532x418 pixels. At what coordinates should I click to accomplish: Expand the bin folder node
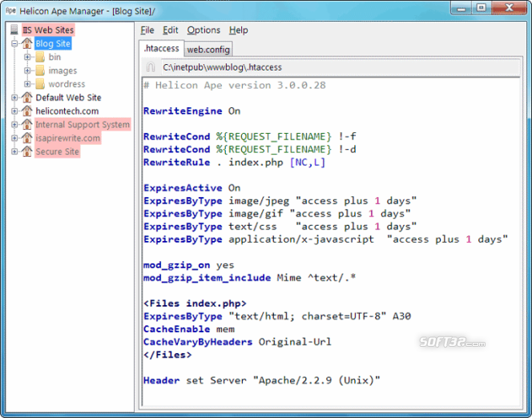28,58
